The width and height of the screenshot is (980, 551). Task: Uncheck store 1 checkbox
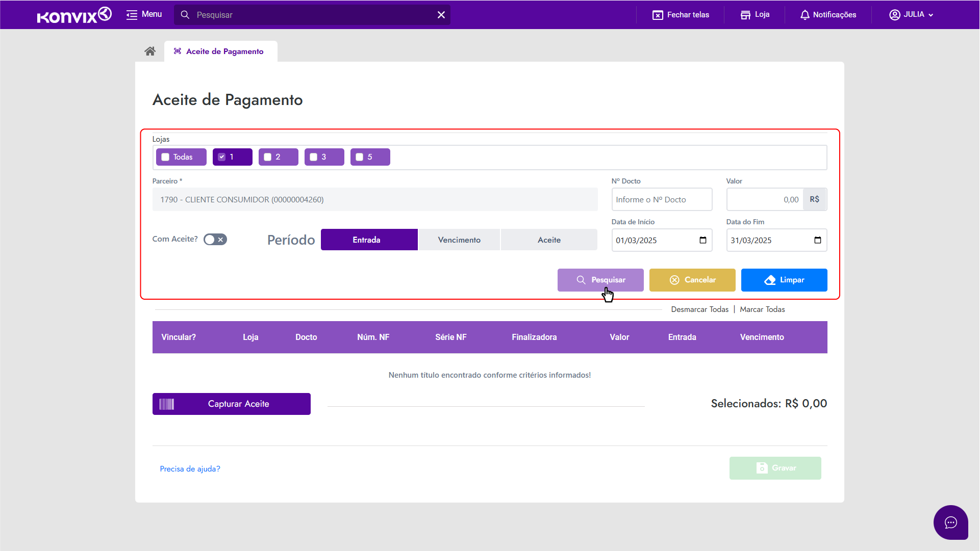tap(221, 157)
